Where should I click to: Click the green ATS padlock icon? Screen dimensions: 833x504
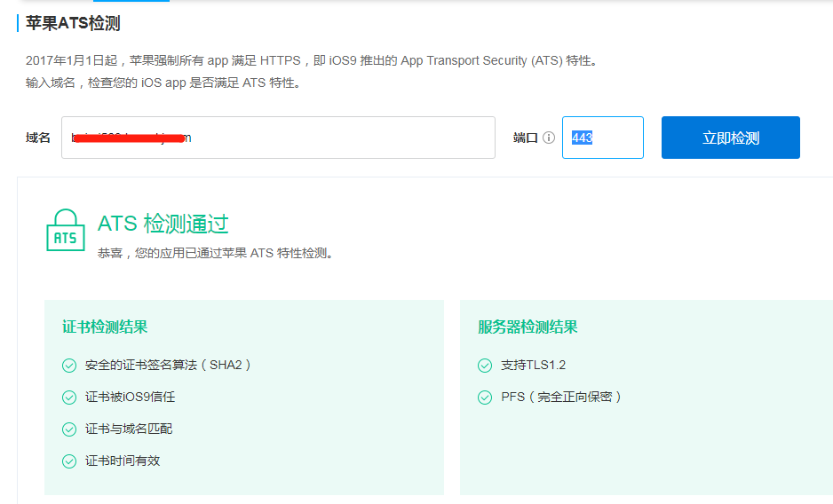click(66, 230)
